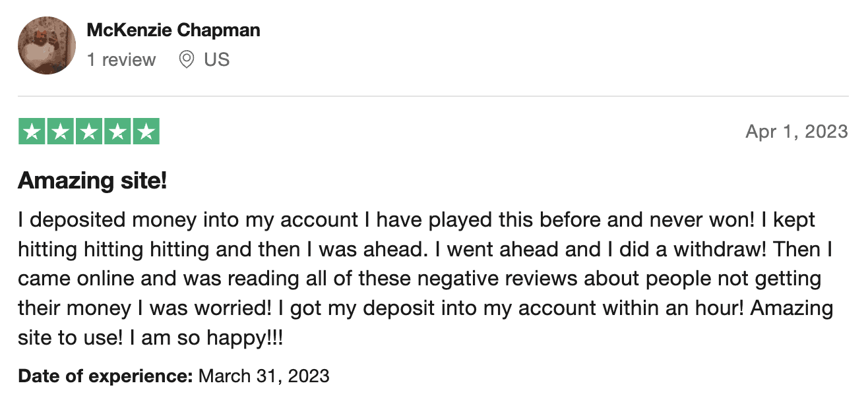Click the "I am so happy!!!" sentence

207,339
